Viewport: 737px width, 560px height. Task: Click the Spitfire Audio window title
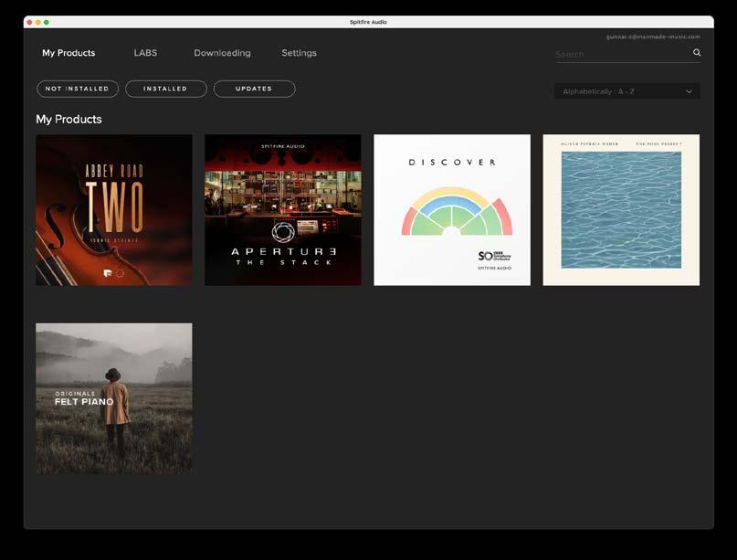(x=368, y=22)
